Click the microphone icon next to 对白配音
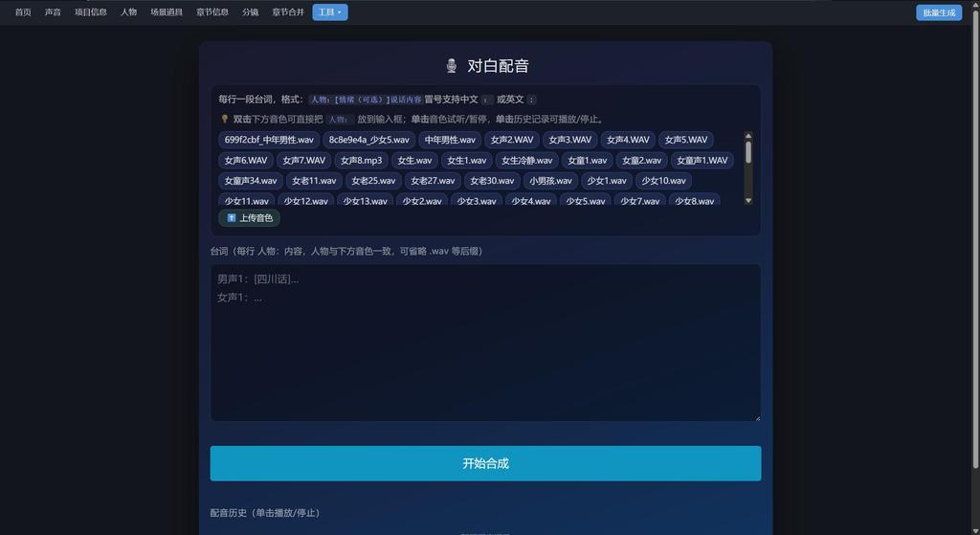Viewport: 980px width, 535px height. pos(452,66)
